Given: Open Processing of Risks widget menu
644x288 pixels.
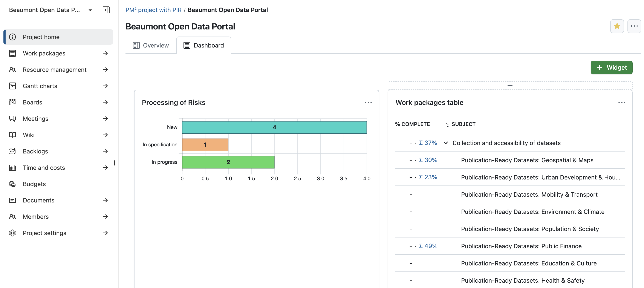Looking at the screenshot, I should (368, 103).
